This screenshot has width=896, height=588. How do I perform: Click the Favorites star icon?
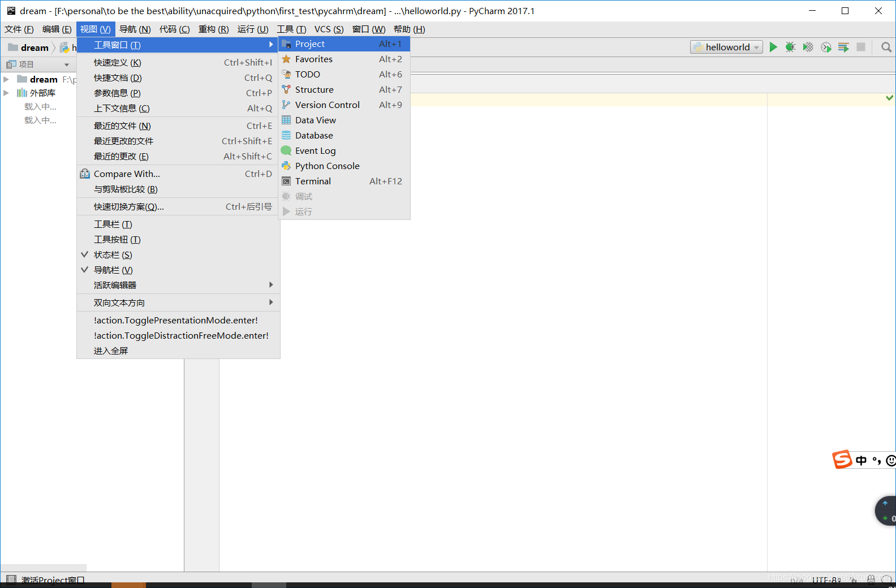pos(286,59)
